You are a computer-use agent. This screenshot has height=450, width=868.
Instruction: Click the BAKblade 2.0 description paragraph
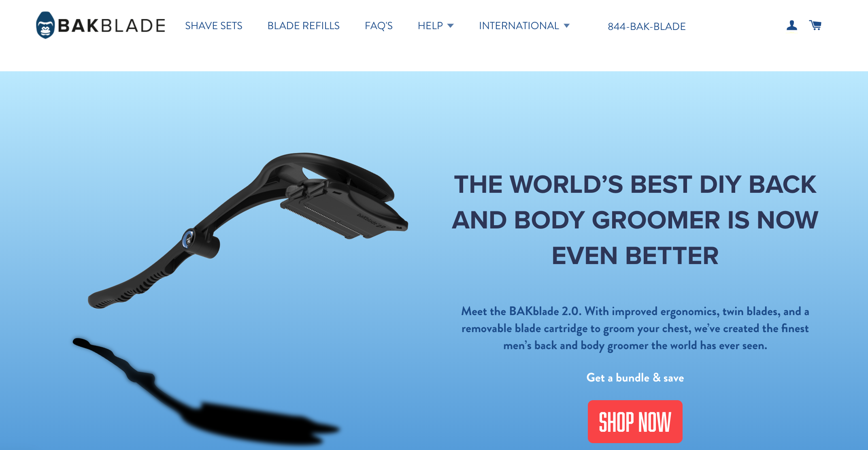635,328
